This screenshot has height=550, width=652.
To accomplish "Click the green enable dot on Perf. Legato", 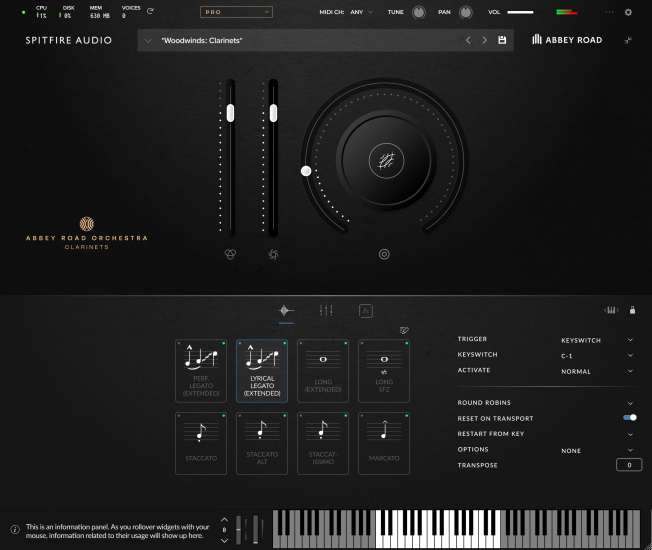I will pos(224,343).
